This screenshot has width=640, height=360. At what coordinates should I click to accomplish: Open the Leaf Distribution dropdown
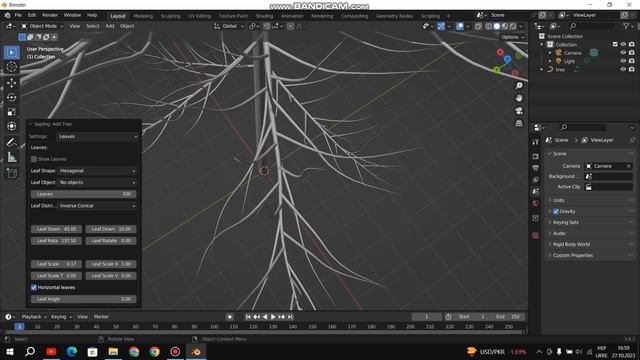pos(98,206)
